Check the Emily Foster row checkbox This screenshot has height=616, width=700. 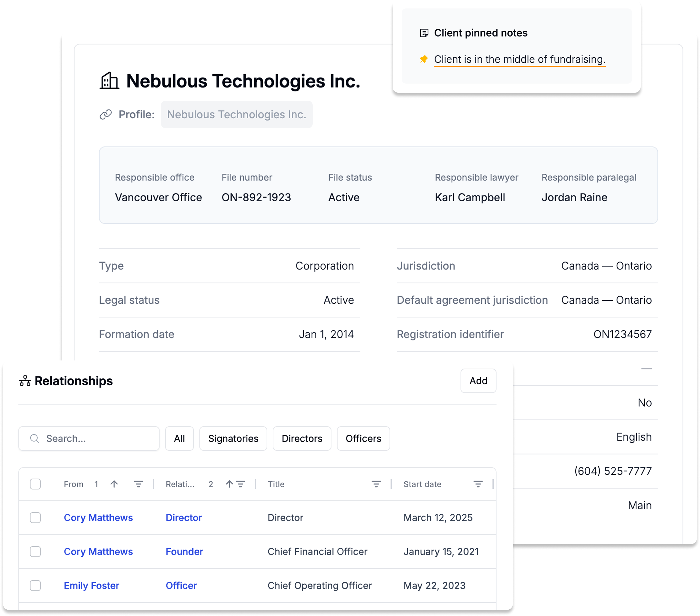pos(35,586)
